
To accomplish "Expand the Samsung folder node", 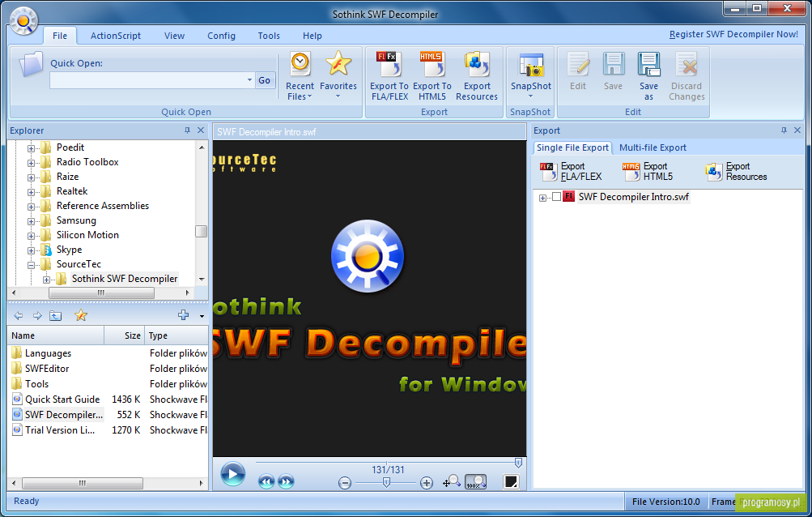I will tap(31, 221).
